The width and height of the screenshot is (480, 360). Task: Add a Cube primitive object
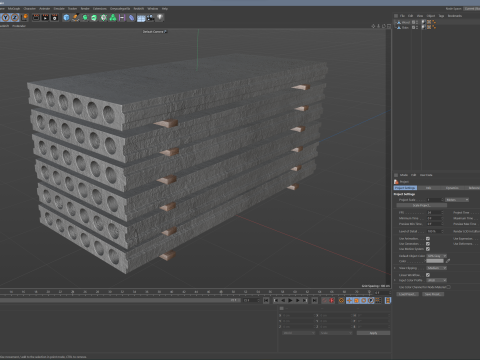click(x=66, y=18)
